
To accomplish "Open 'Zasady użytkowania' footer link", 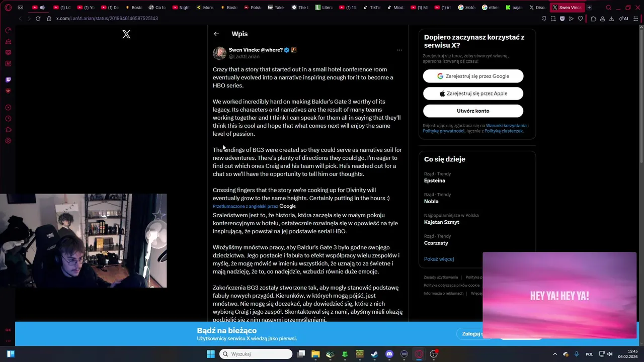I will 441,277.
